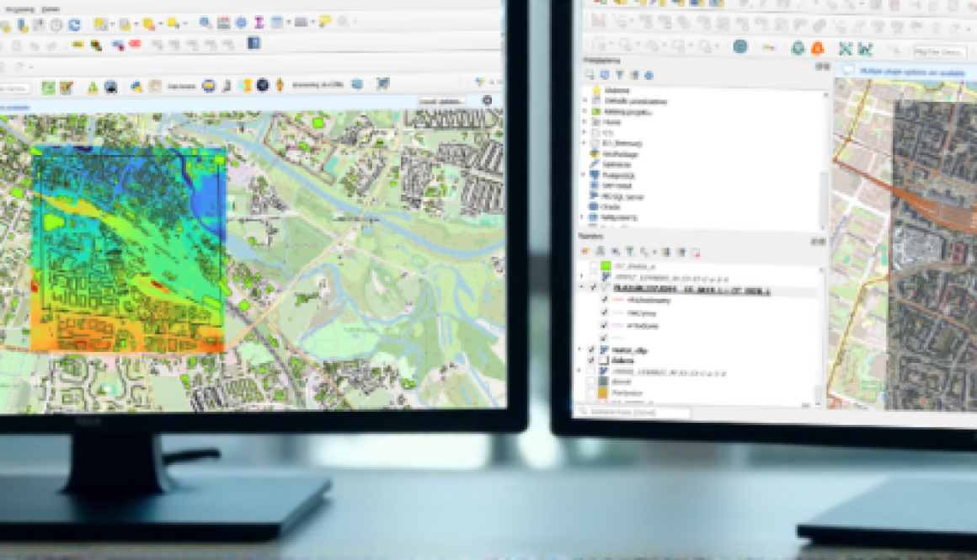Click the Refresh map canvas icon
The width and height of the screenshot is (977, 560).
click(73, 19)
